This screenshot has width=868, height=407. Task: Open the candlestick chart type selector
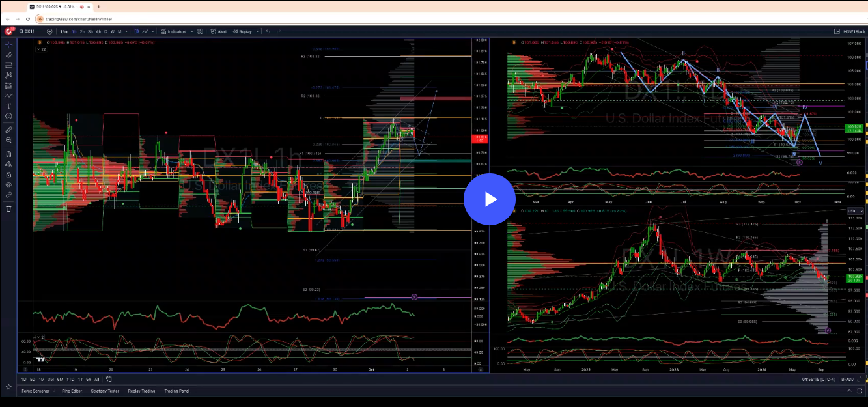coord(137,31)
